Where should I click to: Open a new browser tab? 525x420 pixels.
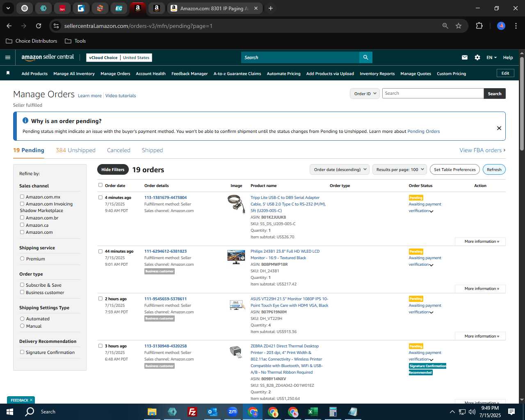[x=271, y=8]
